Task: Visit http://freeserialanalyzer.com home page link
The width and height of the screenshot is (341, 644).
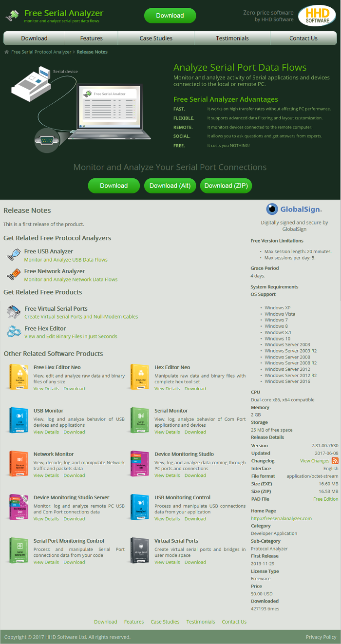Action: click(x=281, y=518)
